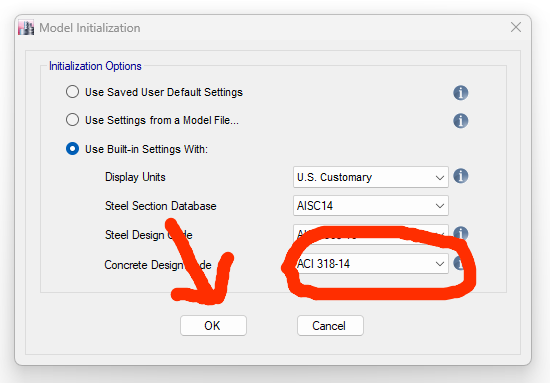Click info icon beside Display Units
The image size is (550, 383).
pos(461,176)
